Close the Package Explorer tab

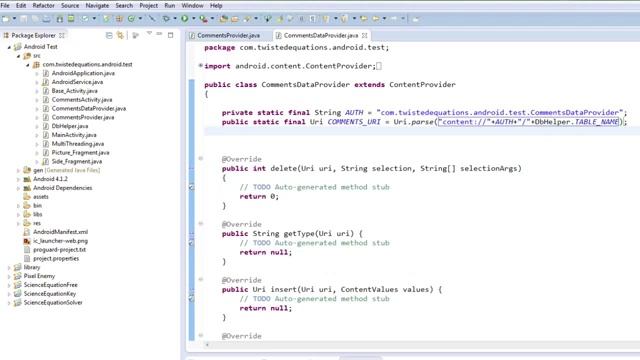tap(62, 36)
